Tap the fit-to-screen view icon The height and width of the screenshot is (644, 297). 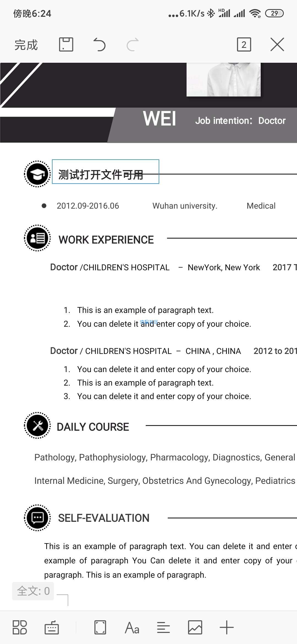pos(100,628)
